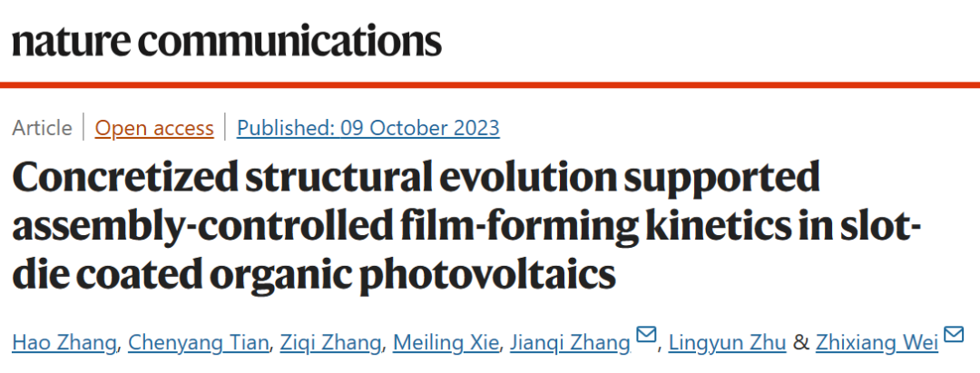The height and width of the screenshot is (373, 980).
Task: Open email envelope icon beside Jianqi Zhang
Action: click(646, 335)
